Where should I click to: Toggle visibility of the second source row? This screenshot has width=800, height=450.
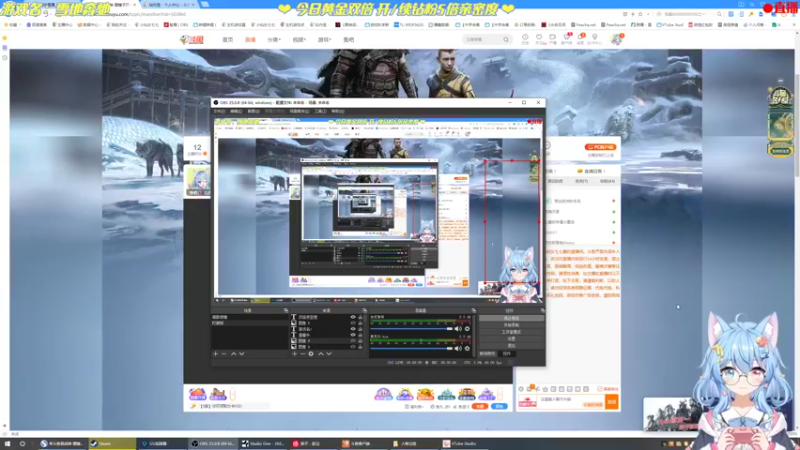tap(353, 323)
